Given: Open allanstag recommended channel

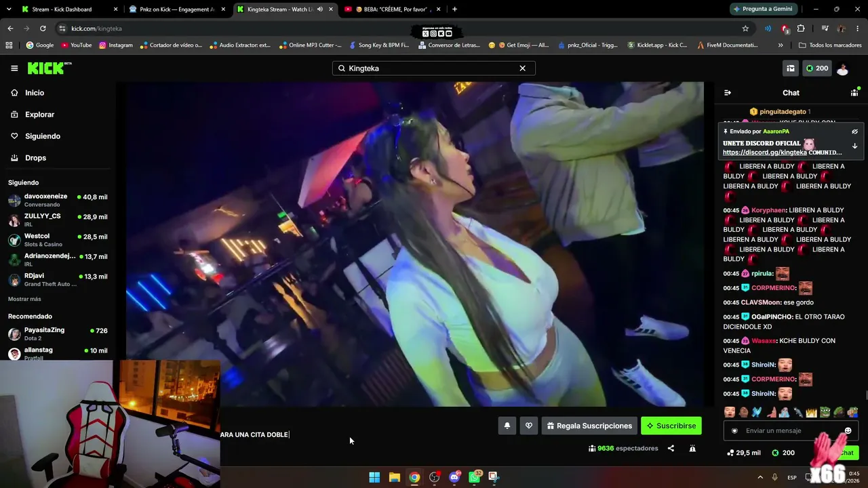Looking at the screenshot, I should click(x=58, y=352).
